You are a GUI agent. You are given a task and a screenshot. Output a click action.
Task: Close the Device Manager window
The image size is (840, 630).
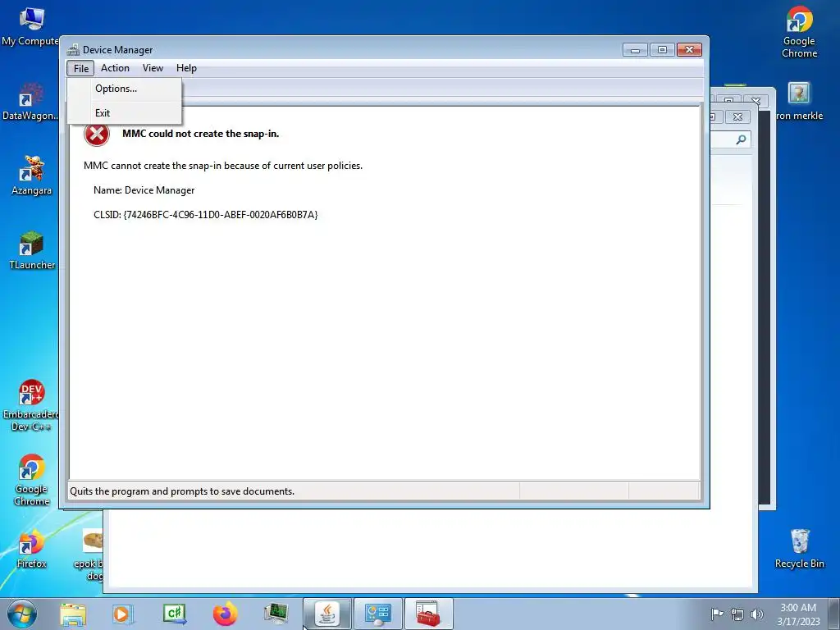[x=689, y=50]
